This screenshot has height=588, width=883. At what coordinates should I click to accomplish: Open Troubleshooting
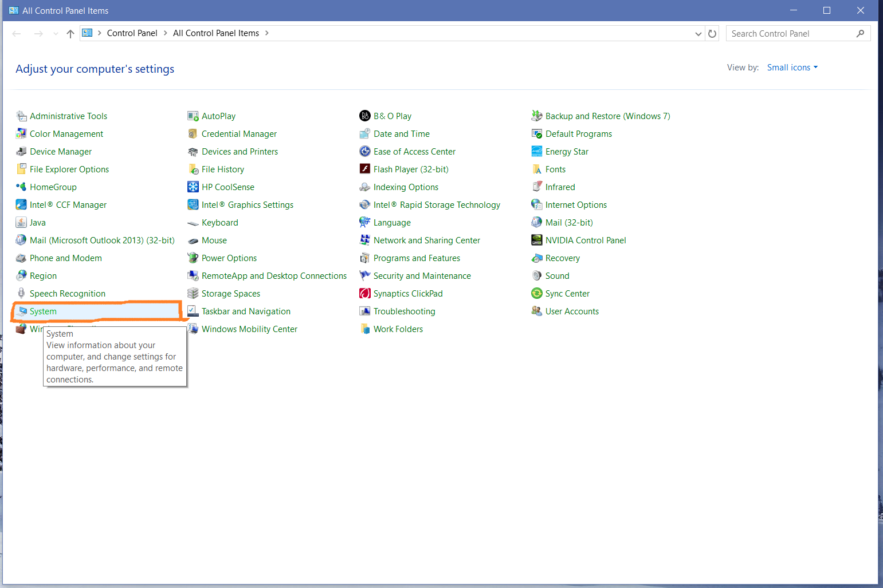[405, 311]
